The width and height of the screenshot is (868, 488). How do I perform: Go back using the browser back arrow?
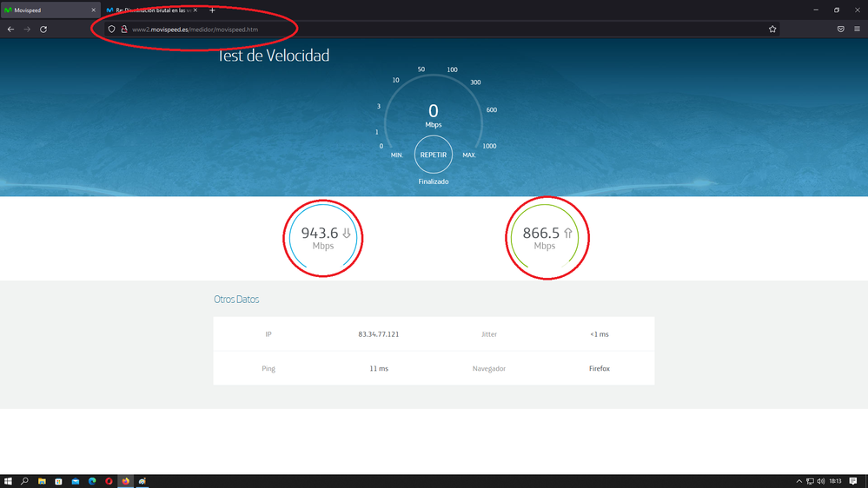[10, 29]
